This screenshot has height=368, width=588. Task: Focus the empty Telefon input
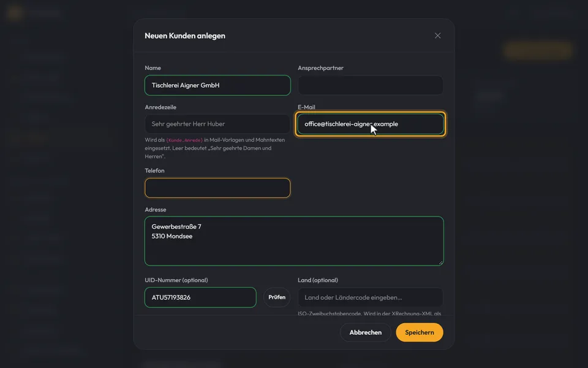pyautogui.click(x=217, y=188)
